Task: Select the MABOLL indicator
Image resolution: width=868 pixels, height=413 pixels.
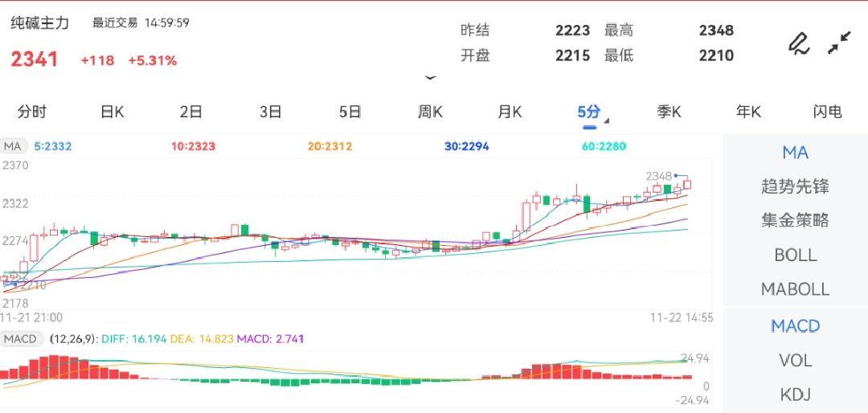Action: coord(795,288)
